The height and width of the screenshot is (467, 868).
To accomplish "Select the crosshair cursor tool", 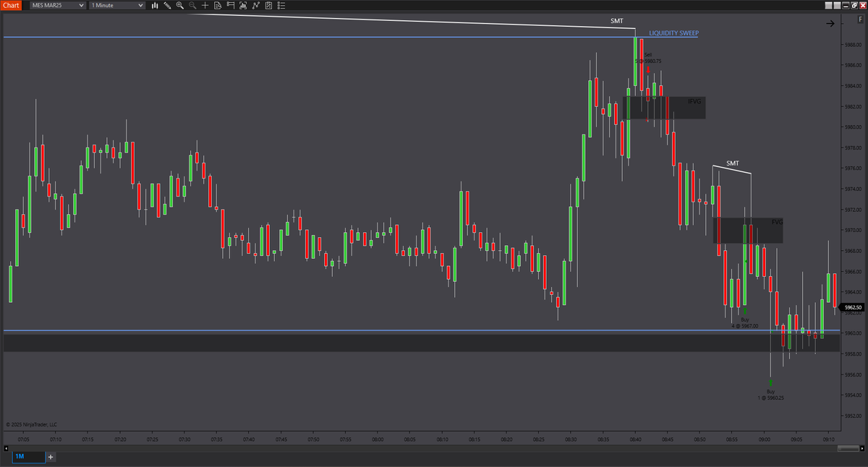I will (205, 5).
